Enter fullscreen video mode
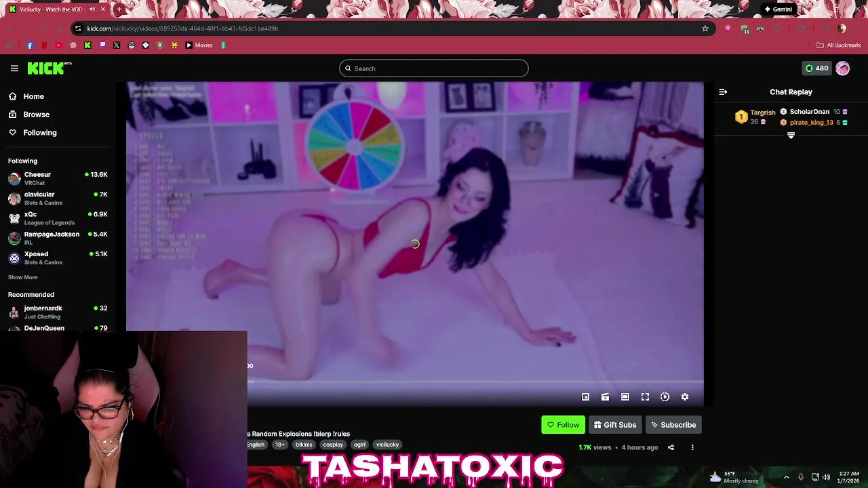This screenshot has height=488, width=868. (645, 397)
